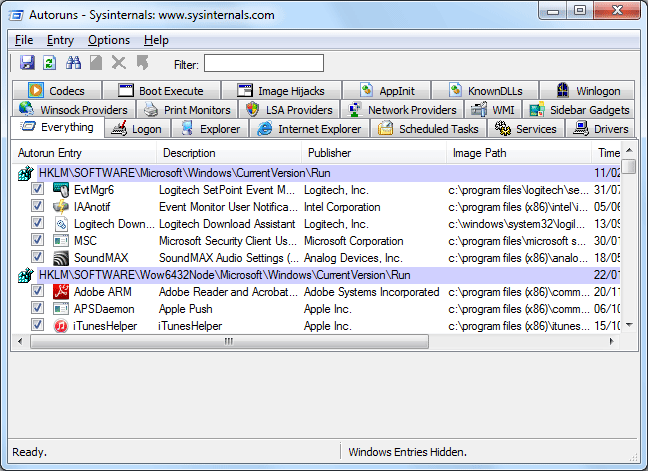Uncheck the IAAnotif autorun entry
The width and height of the screenshot is (648, 471).
(x=37, y=206)
